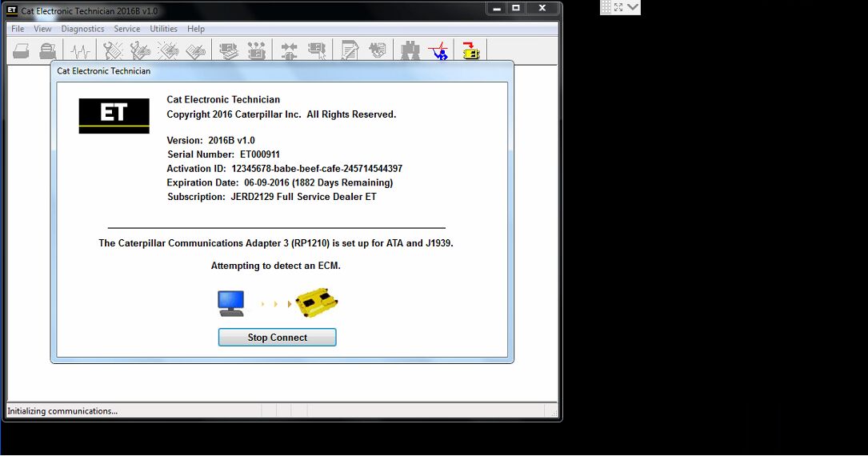Open Active Diagnostic Codes stethoscope icon
The image size is (868, 456).
113,51
